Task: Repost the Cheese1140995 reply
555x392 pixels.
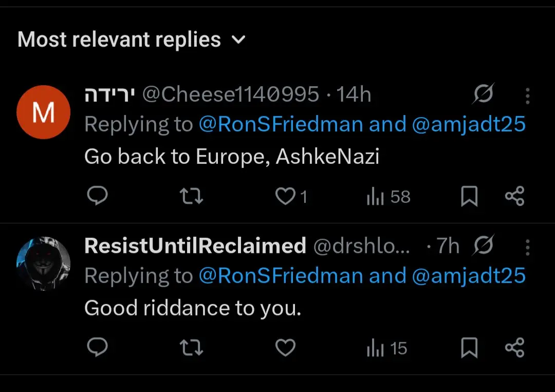Action: click(x=193, y=196)
